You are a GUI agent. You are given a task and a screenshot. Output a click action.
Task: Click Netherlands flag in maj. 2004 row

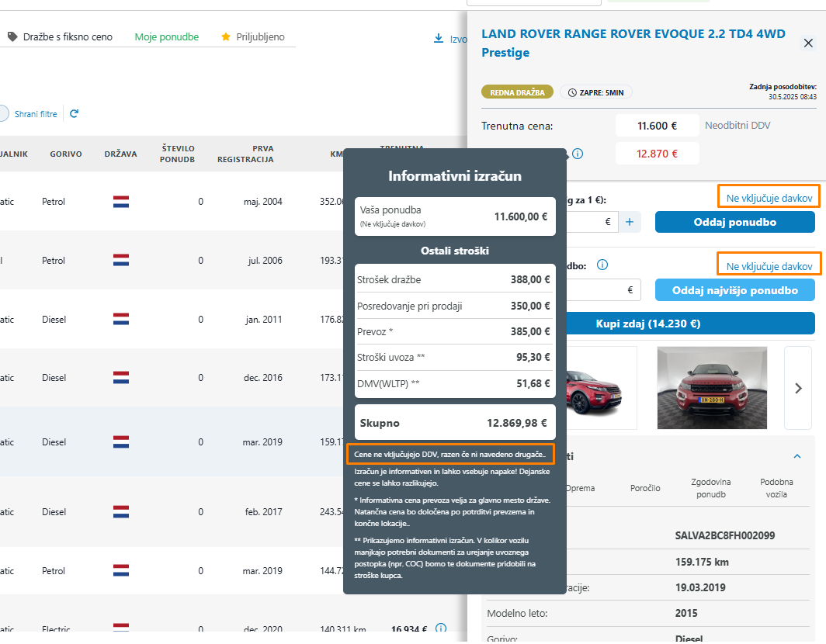[x=121, y=202]
